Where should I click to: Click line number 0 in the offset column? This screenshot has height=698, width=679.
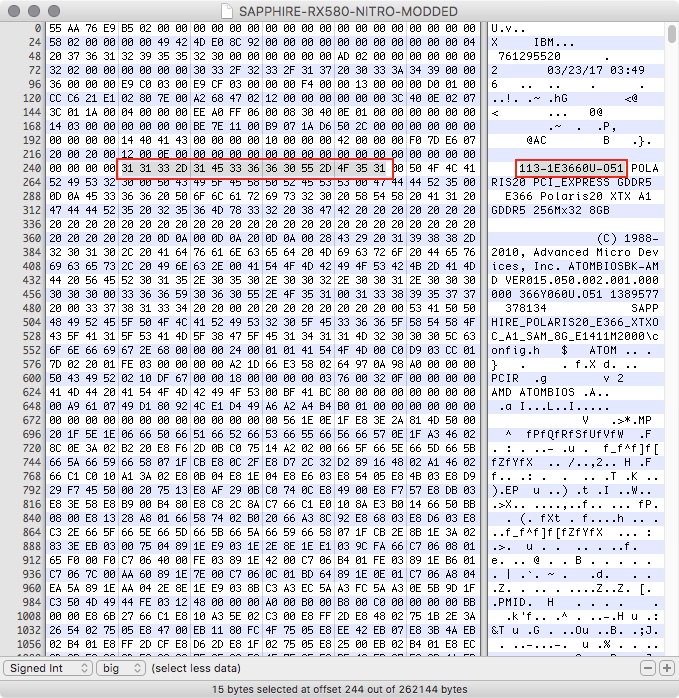38,28
